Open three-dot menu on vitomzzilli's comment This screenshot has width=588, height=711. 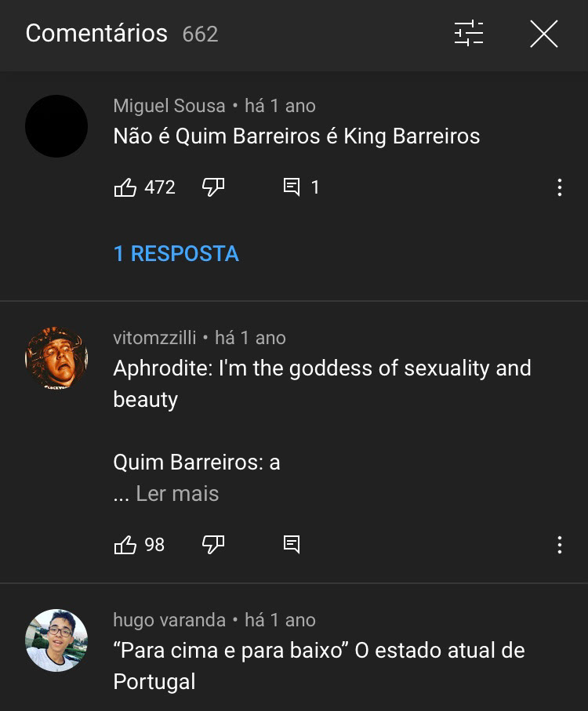coord(560,545)
